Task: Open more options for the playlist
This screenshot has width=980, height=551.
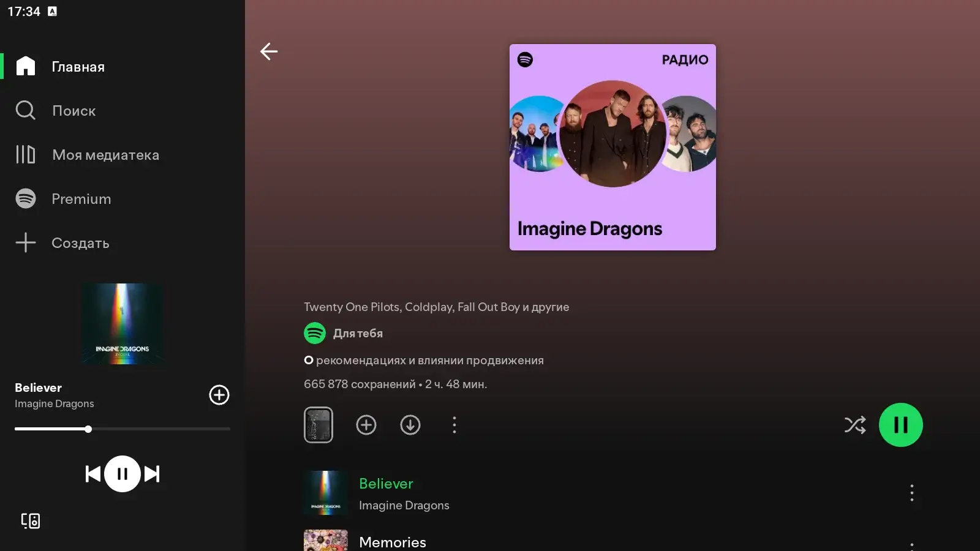Action: [454, 425]
